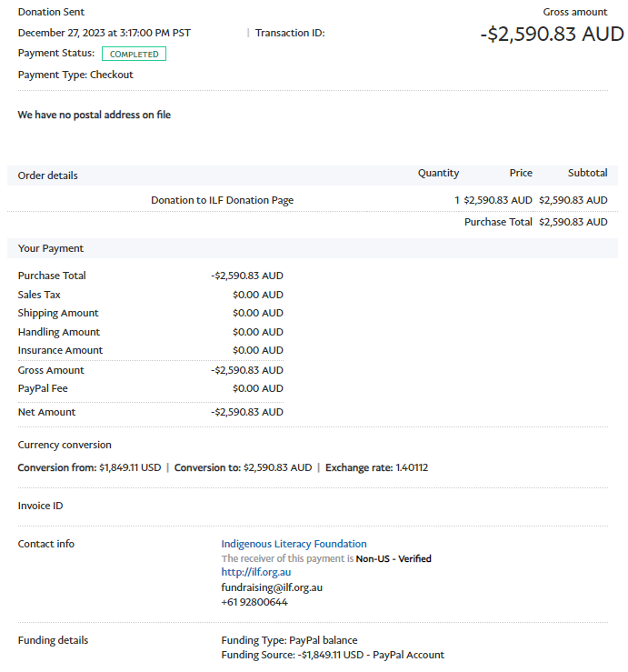Click the Price cell of the donation row

(498, 200)
